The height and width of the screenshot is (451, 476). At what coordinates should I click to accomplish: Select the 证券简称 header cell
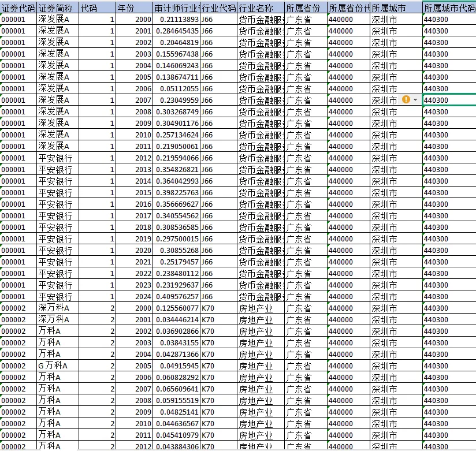tap(58, 8)
